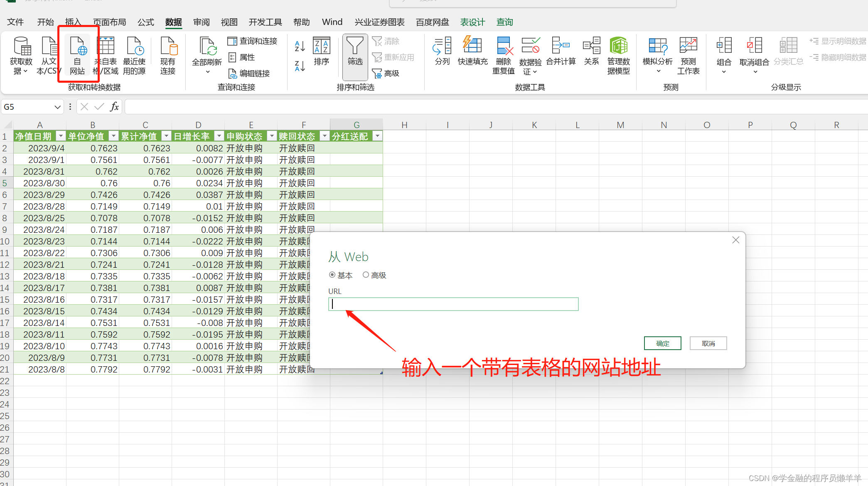Click the 取消 button in dialog
Image resolution: width=868 pixels, height=486 pixels.
pyautogui.click(x=708, y=343)
